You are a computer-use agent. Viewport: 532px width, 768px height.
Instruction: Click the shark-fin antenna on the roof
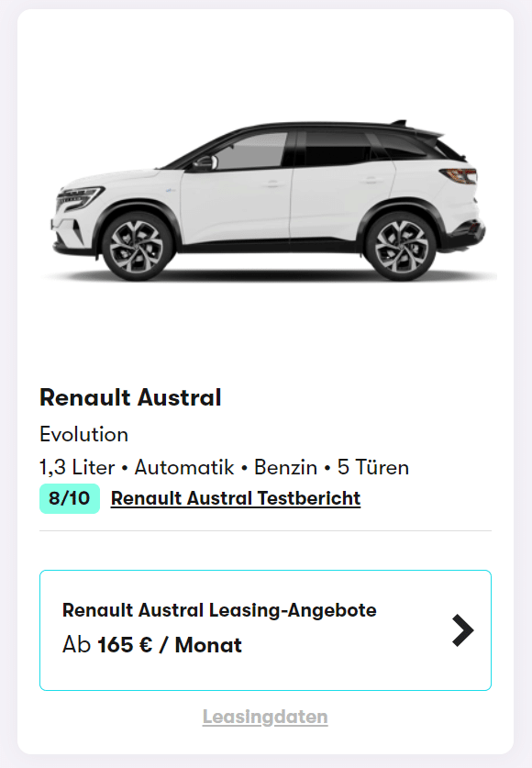tap(399, 122)
